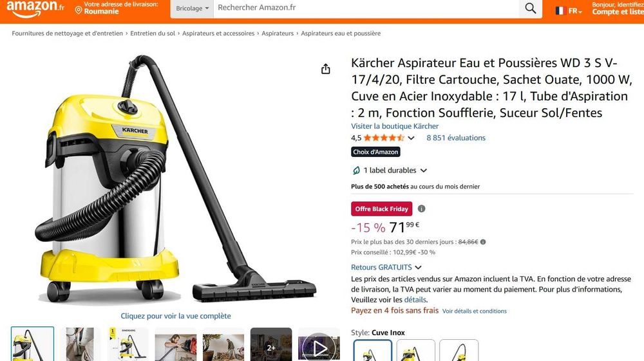The height and width of the screenshot is (361, 644).
Task: Click the info icon beside 84,86€ price
Action: [x=483, y=242]
